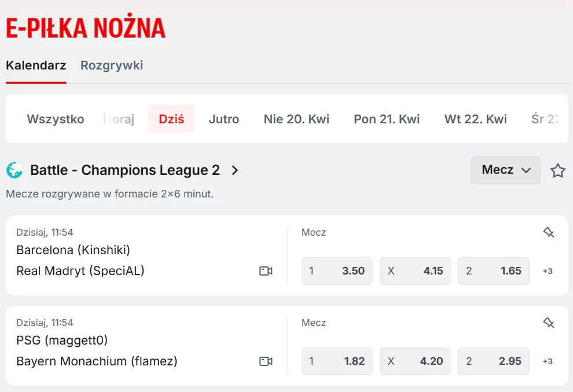Open the Mecz market dropdown
This screenshot has height=392, width=573.
click(505, 170)
